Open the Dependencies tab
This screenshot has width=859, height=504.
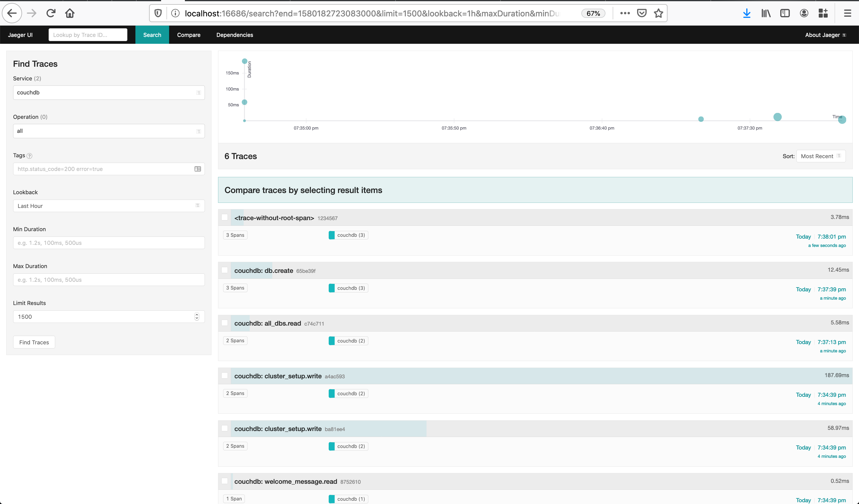234,35
